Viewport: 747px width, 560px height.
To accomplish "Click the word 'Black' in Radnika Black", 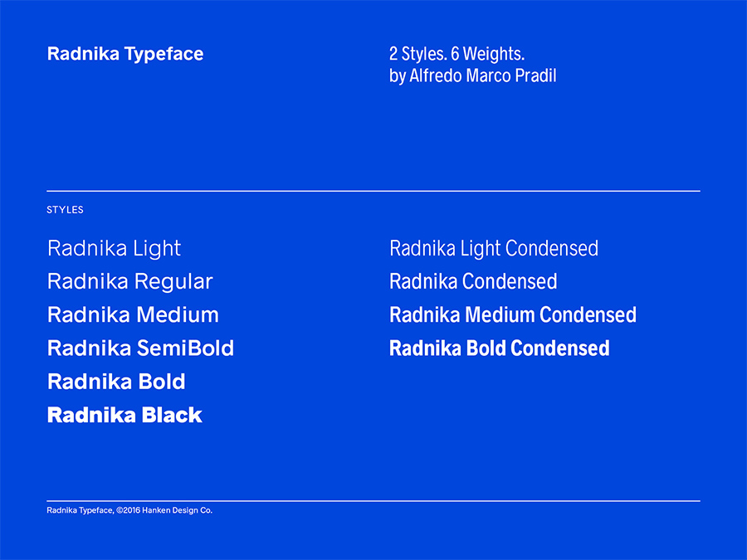I will coord(172,416).
